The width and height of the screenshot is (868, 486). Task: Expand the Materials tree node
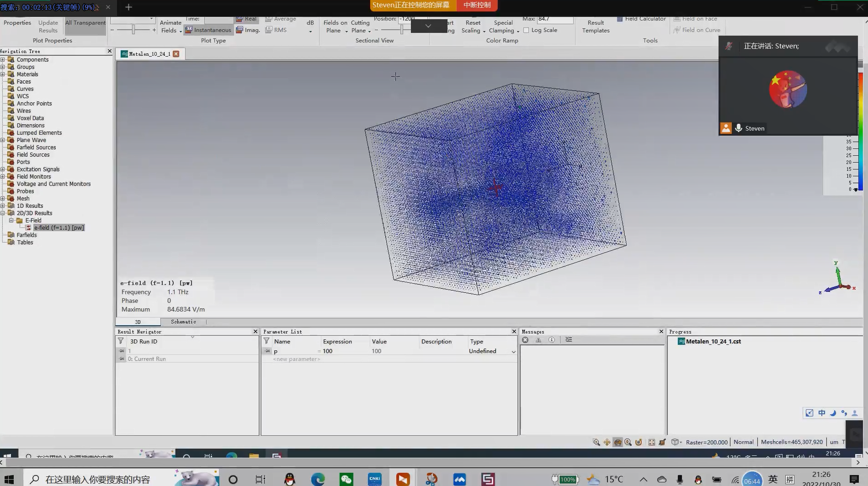(x=3, y=74)
